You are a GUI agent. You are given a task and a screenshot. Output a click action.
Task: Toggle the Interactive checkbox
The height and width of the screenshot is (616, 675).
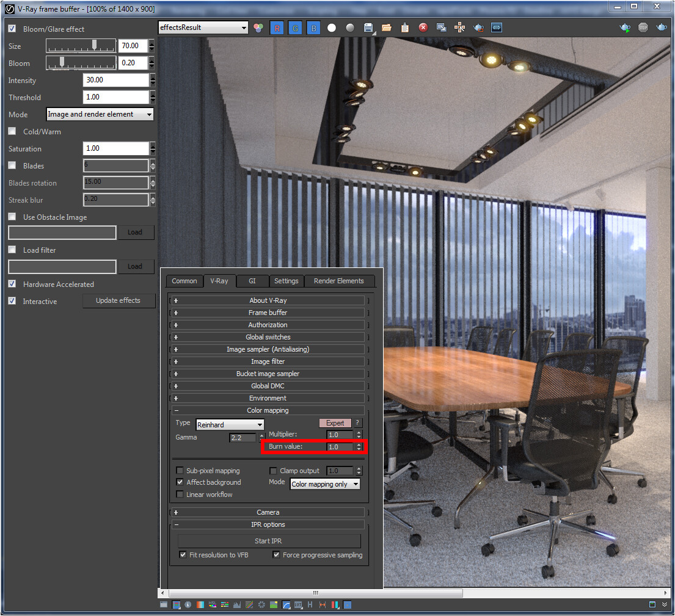coord(12,301)
